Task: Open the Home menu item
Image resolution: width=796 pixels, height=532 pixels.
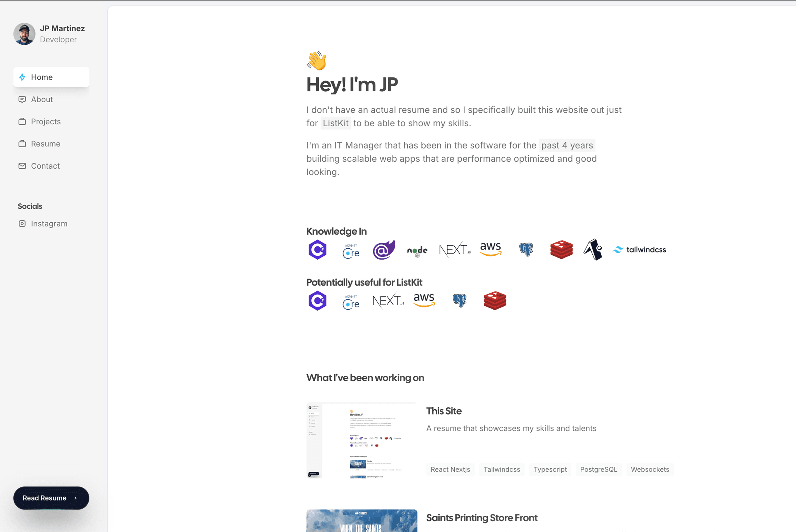Action: (51, 77)
